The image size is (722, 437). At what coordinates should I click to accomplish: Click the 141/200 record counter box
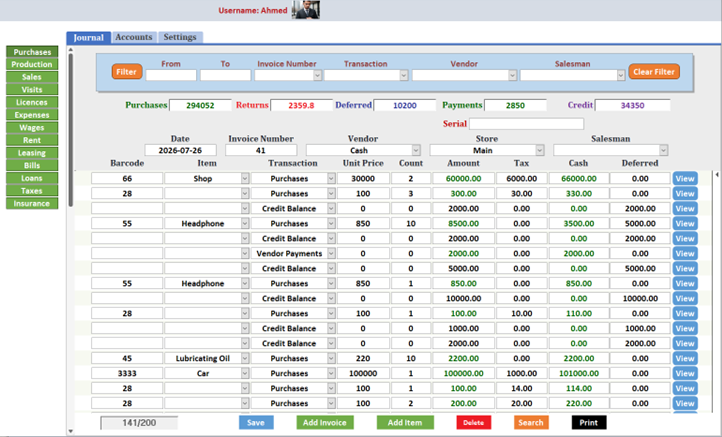[x=139, y=423]
